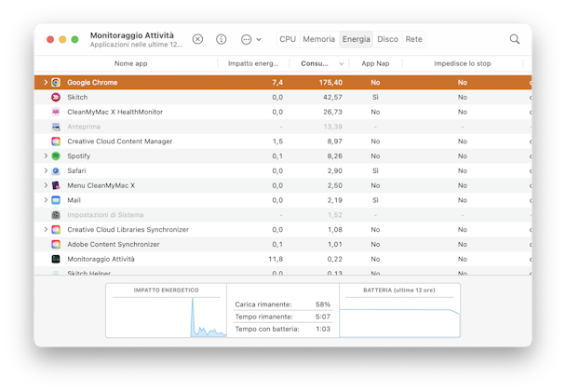This screenshot has width=566, height=392.
Task: Click the magnifying glass search icon
Action: click(x=515, y=39)
